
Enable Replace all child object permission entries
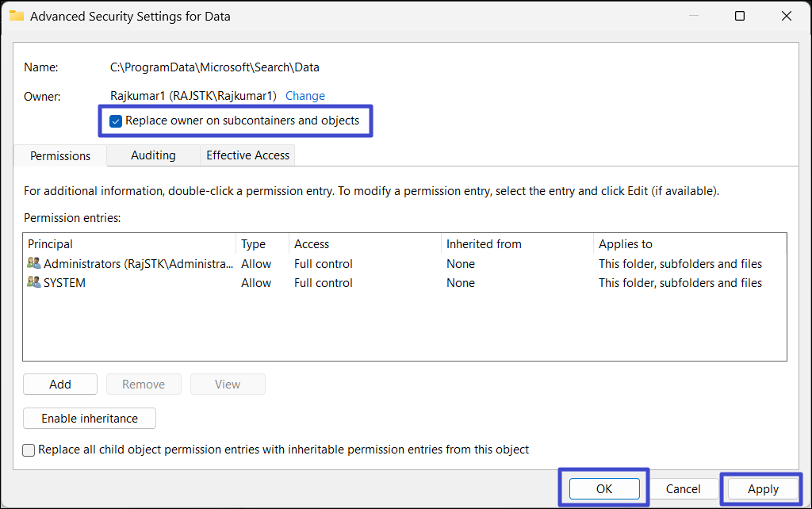pos(29,450)
